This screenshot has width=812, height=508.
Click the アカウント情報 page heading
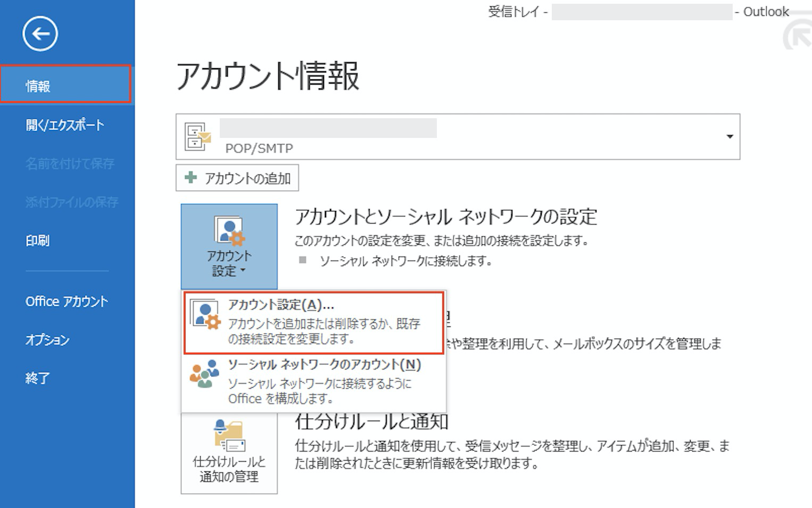(268, 76)
